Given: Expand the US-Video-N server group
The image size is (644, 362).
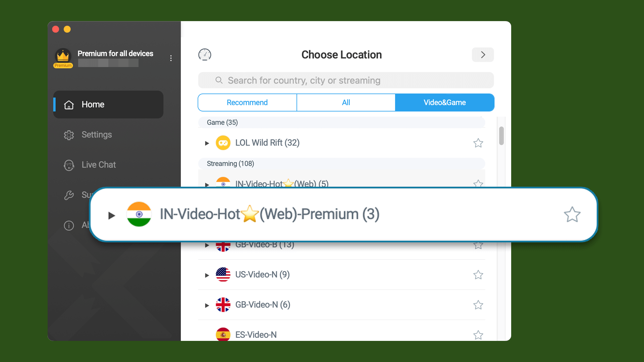Looking at the screenshot, I should pos(207,275).
